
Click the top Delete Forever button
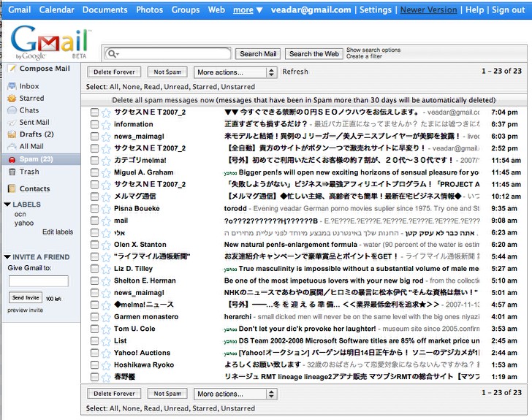click(x=114, y=72)
